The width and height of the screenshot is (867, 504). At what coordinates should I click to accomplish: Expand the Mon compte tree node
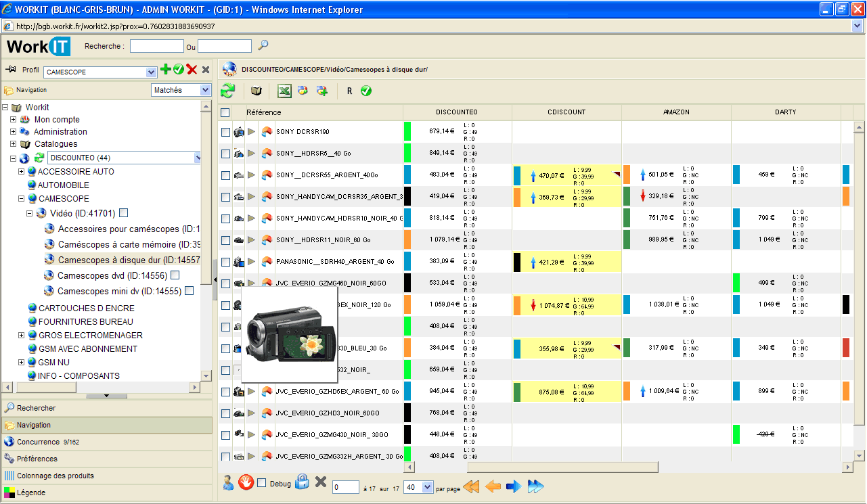point(13,120)
